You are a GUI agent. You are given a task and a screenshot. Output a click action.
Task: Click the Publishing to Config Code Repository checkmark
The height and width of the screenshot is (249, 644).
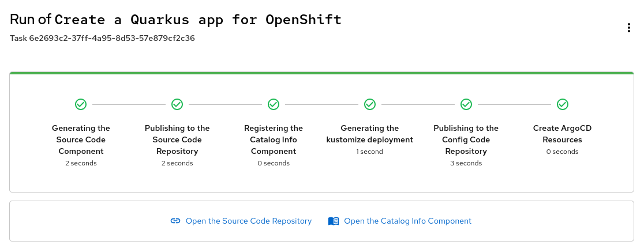(466, 104)
